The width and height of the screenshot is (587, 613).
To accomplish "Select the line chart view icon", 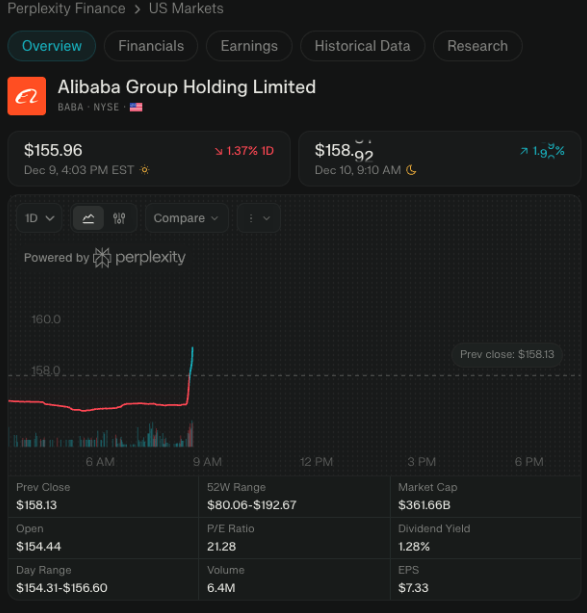I will 88,218.
